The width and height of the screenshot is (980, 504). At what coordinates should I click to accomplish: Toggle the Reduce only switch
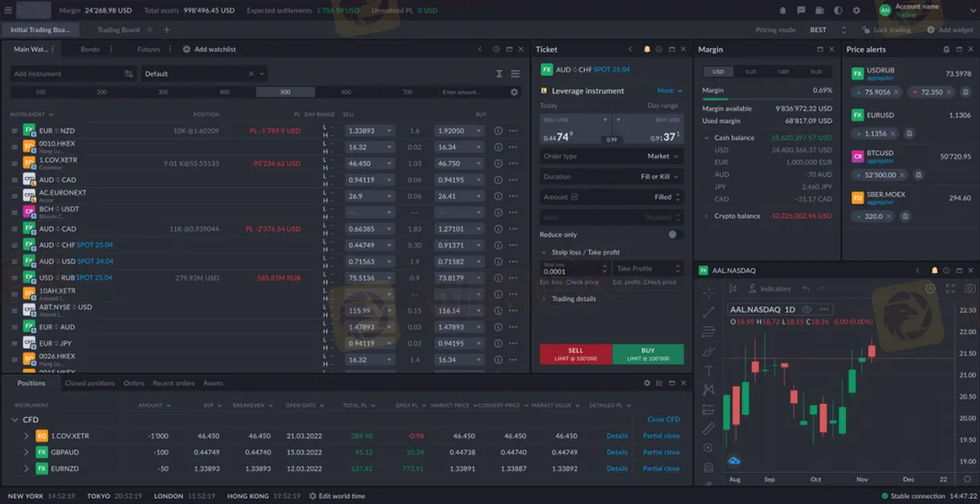[x=674, y=234]
